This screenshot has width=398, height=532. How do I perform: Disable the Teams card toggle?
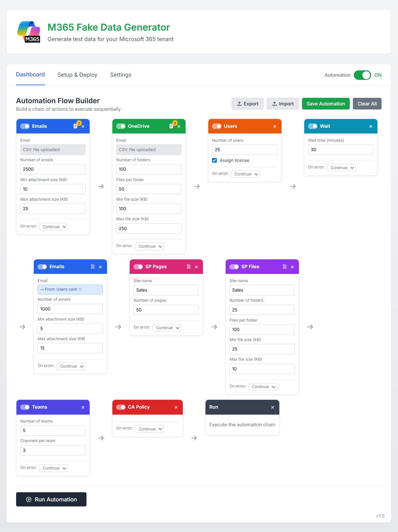tap(25, 407)
